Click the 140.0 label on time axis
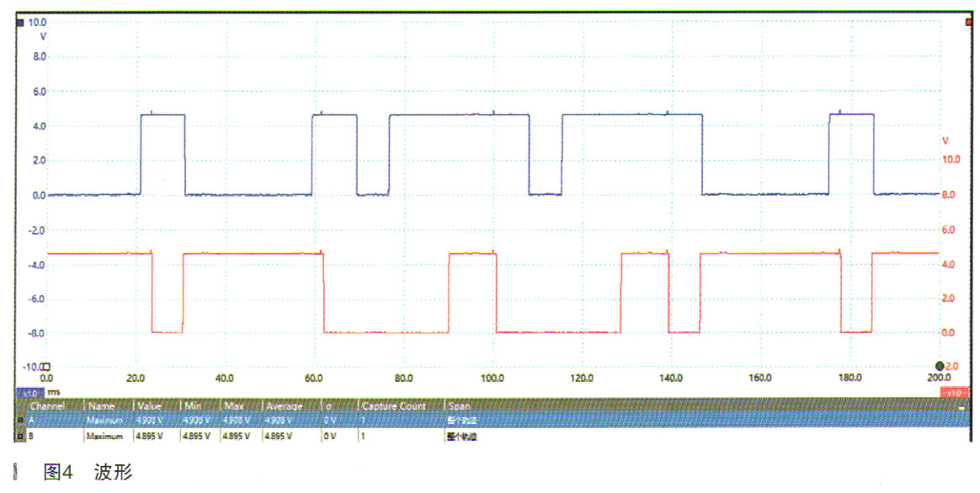 [671, 378]
